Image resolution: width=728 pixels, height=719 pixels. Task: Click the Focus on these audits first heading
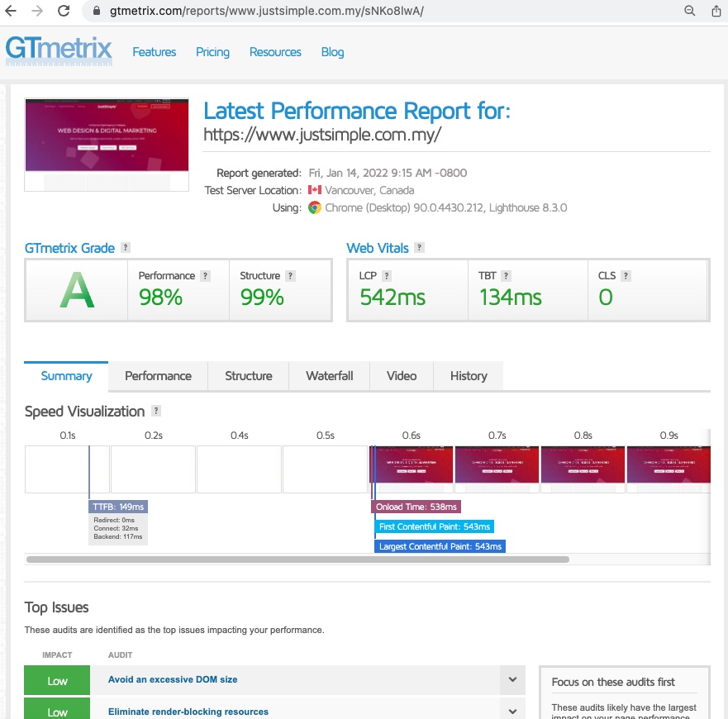tap(613, 682)
